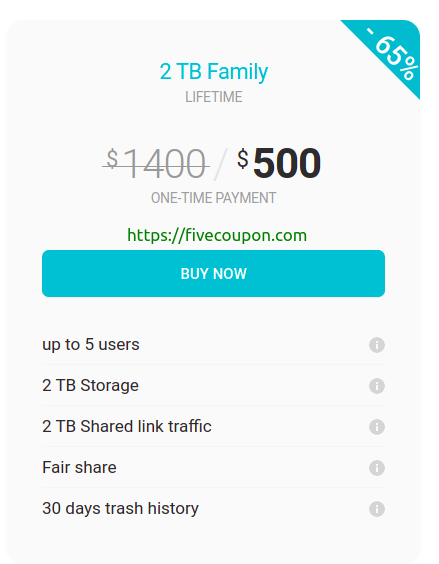Image resolution: width=439 pixels, height=564 pixels.
Task: Select the 2 TB Family plan title
Action: pos(214,72)
